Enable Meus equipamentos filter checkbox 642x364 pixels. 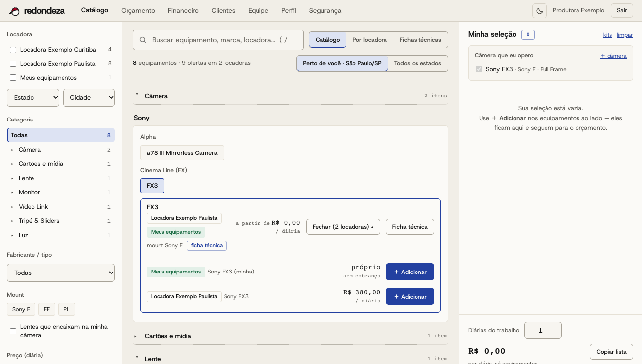click(x=13, y=78)
